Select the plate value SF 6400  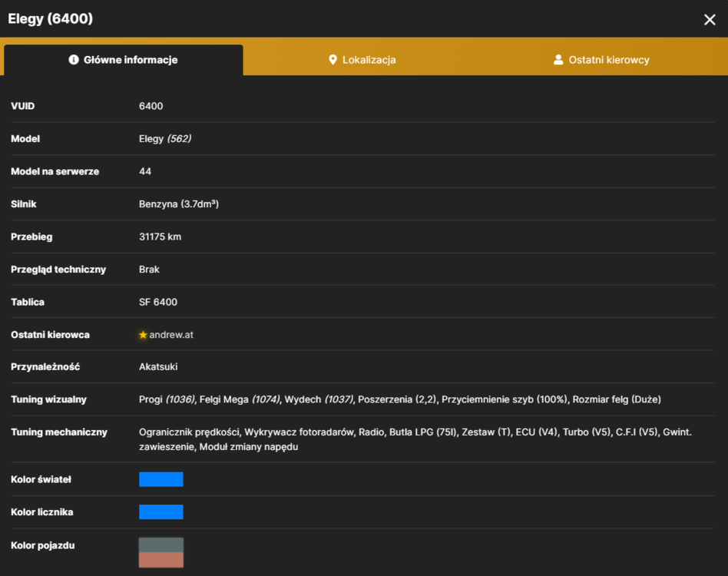pyautogui.click(x=158, y=302)
